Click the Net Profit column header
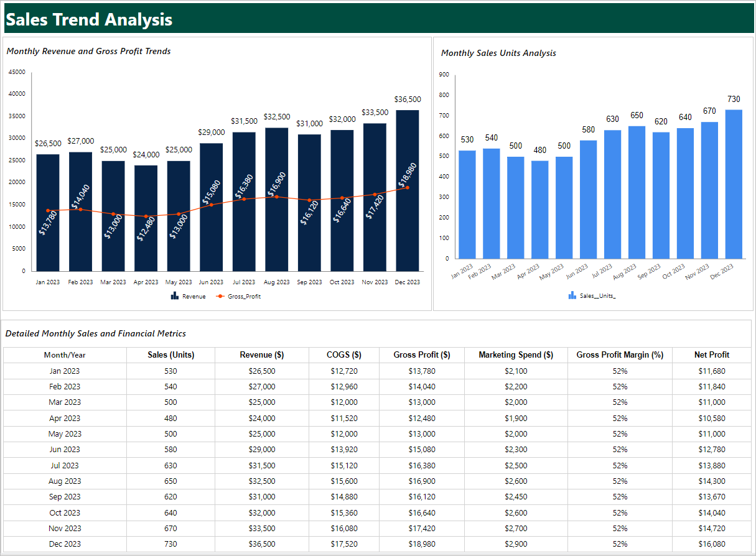 pos(712,355)
